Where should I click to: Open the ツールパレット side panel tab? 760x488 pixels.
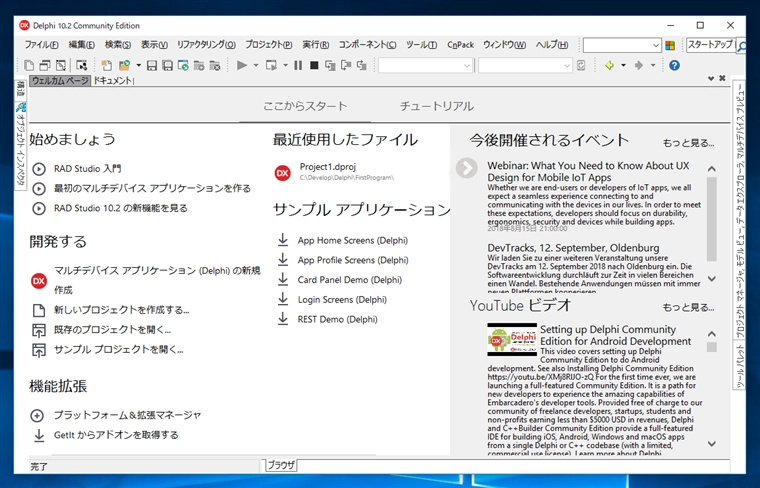(x=740, y=366)
